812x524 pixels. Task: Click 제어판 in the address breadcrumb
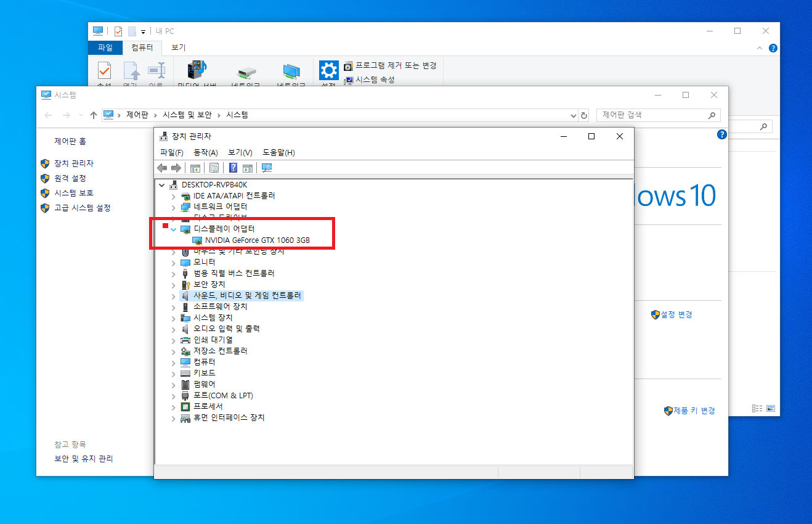tap(137, 115)
